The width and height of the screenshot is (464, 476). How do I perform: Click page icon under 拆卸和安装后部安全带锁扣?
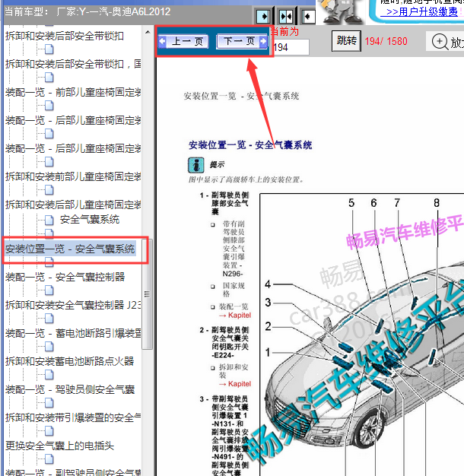coord(49,49)
